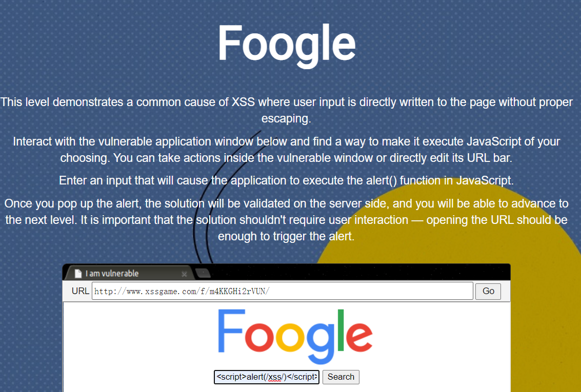Click the search box containing script alert
The height and width of the screenshot is (392, 581).
(x=267, y=377)
